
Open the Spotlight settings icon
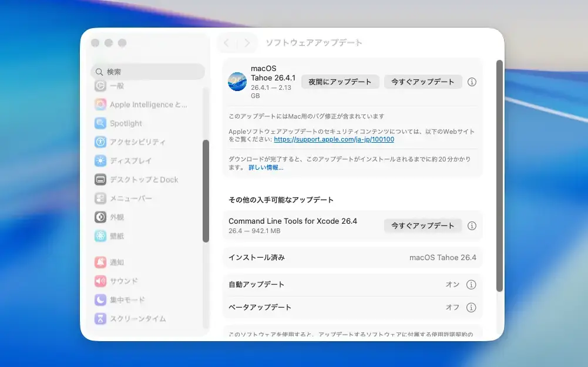point(100,123)
